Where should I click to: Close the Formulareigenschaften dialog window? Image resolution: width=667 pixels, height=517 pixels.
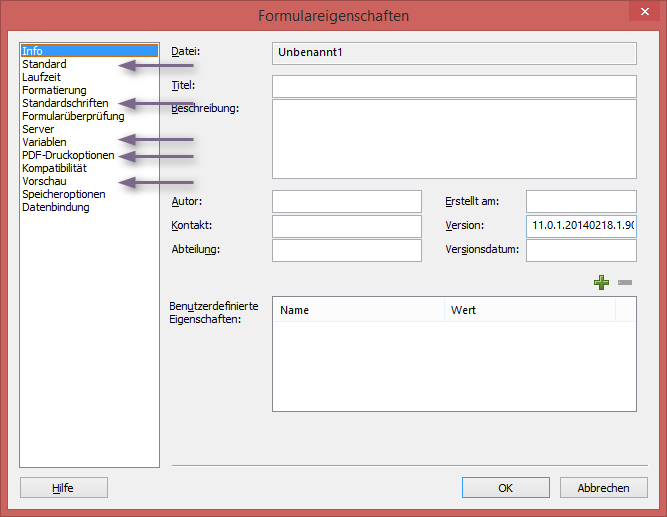click(x=638, y=14)
